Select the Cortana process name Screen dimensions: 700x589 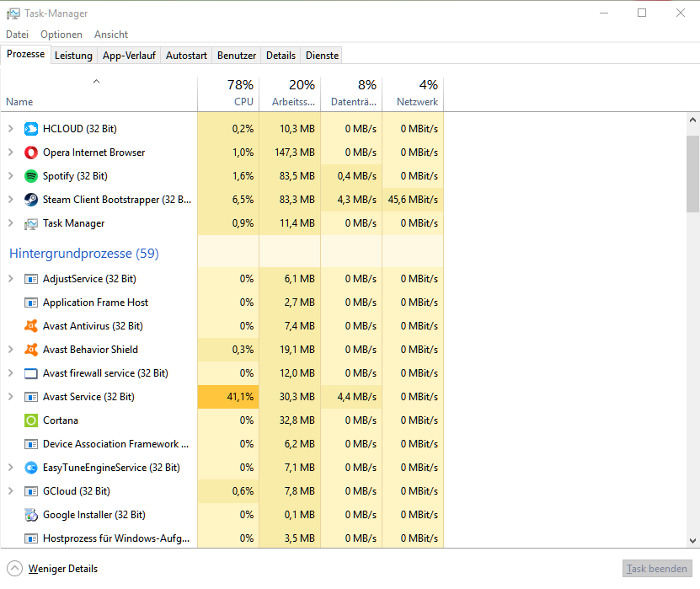tap(61, 420)
